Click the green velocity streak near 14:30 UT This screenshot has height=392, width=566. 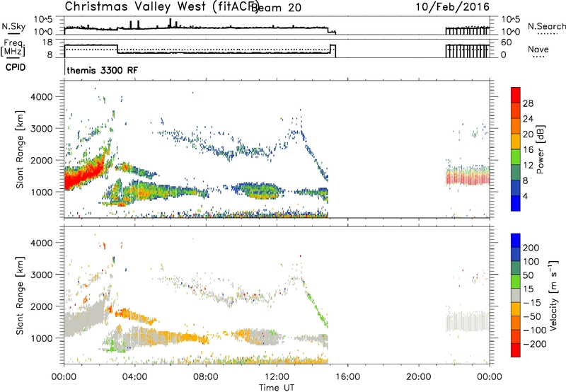tap(318, 306)
